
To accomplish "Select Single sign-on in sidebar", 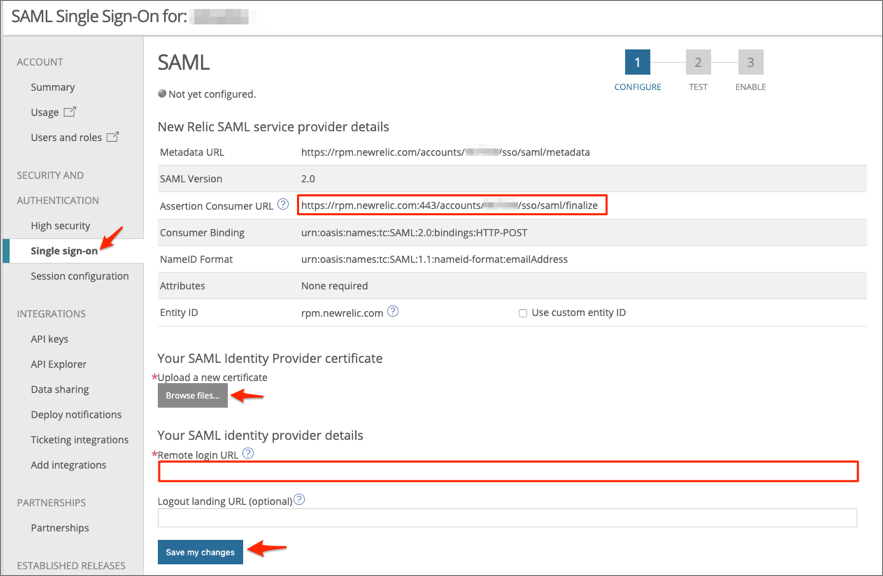I will [x=64, y=251].
